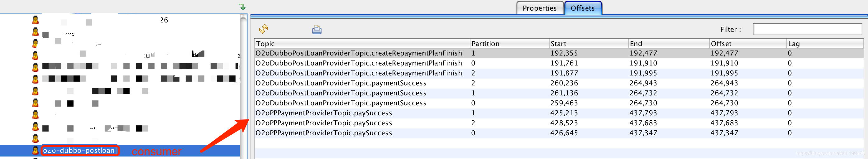Select the paySuccess topic row with start 428,523

pos(559,123)
